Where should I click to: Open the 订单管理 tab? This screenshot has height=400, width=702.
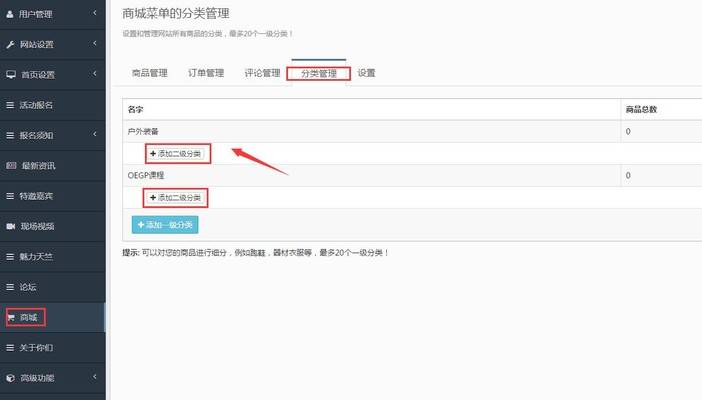click(x=206, y=73)
